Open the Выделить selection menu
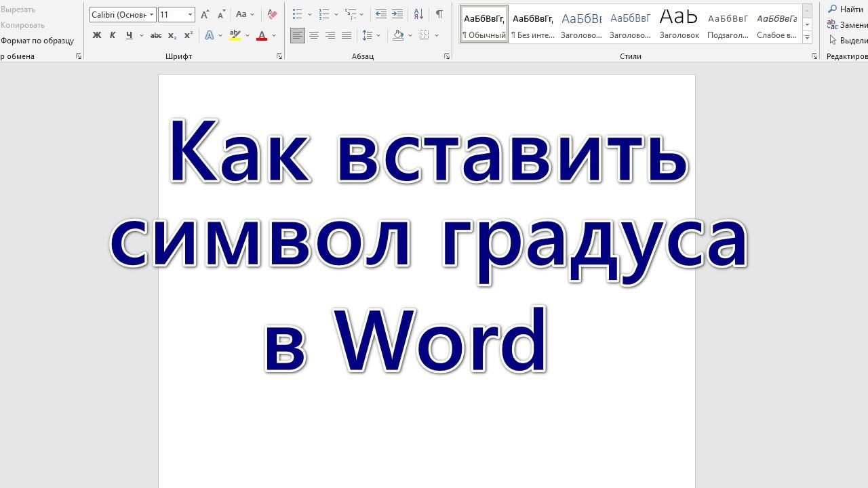 [x=848, y=41]
